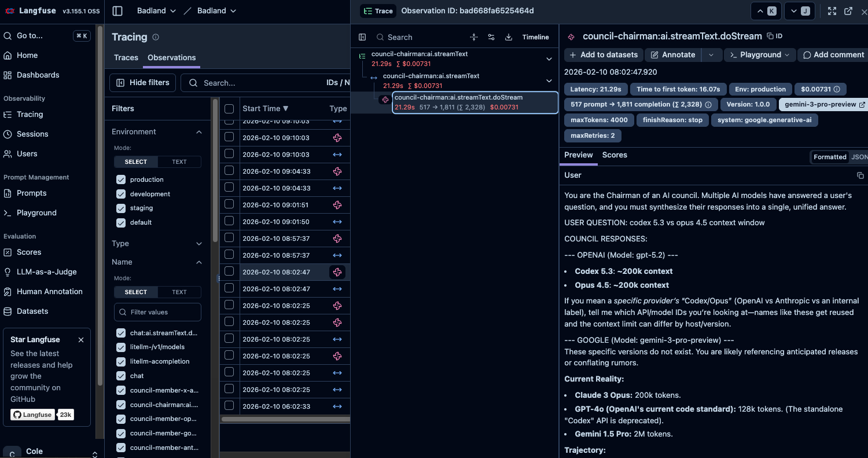The width and height of the screenshot is (868, 458).
Task: Click the Add to datasets button
Action: (x=604, y=54)
